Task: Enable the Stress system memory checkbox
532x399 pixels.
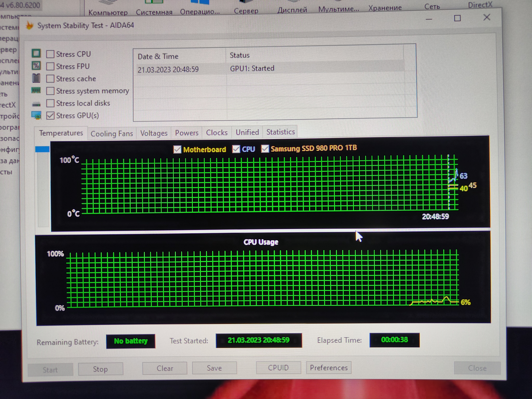Action: (50, 91)
